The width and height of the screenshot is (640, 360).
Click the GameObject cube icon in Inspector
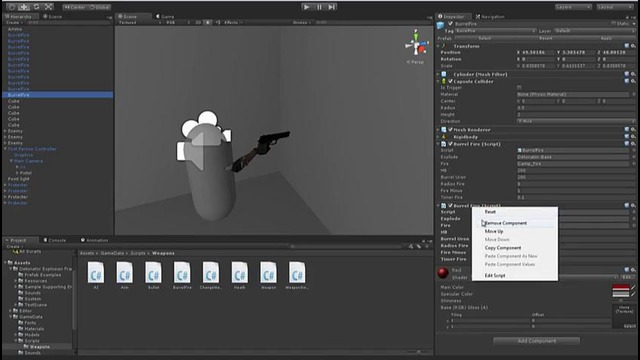pyautogui.click(x=440, y=26)
